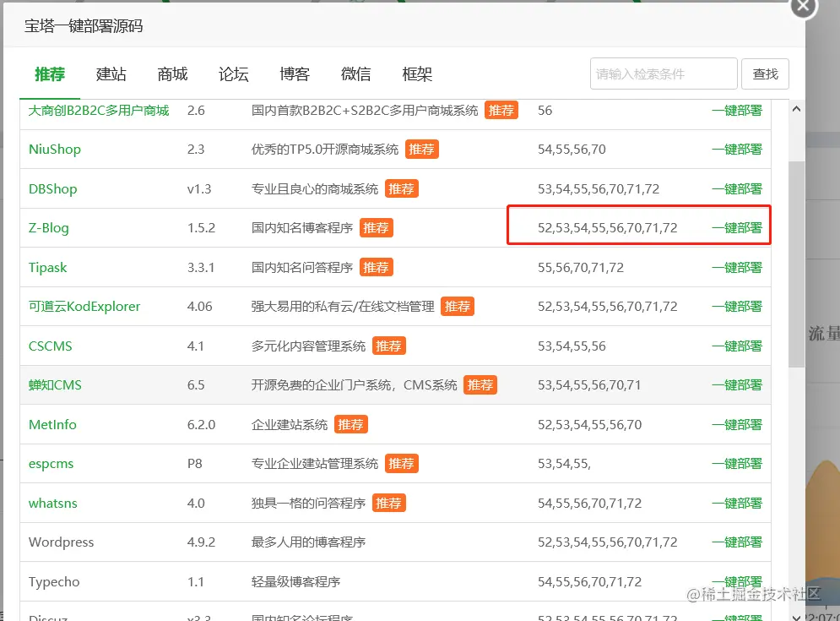Click the 最多人用的博客程序 description

point(309,542)
